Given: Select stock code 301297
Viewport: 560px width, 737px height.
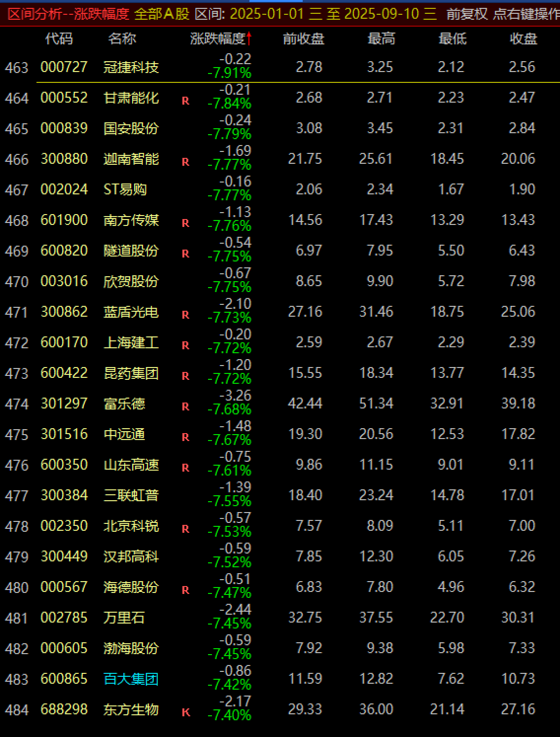Looking at the screenshot, I should pyautogui.click(x=64, y=404).
